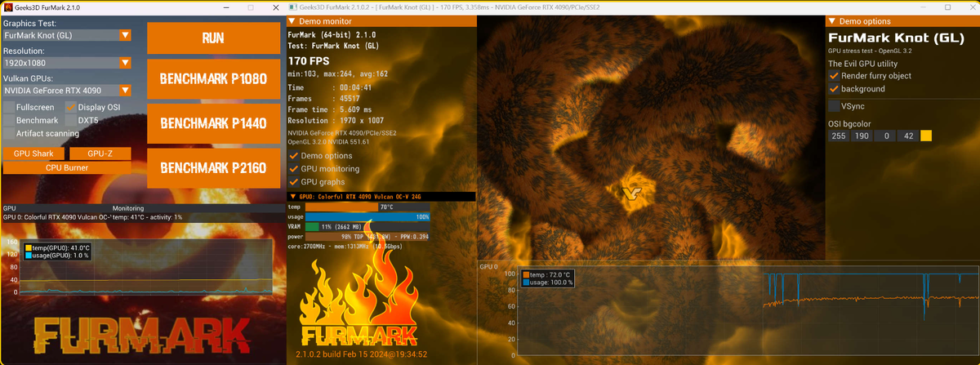The width and height of the screenshot is (980, 365).
Task: Click the min:103, max:264, avg:162 line
Action: [338, 74]
